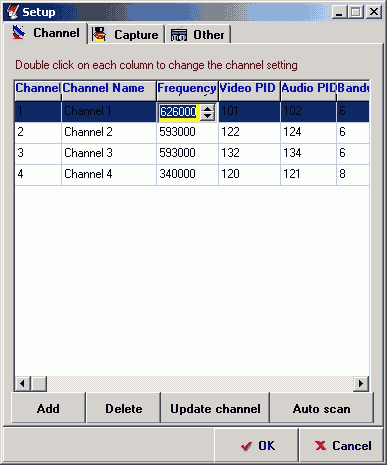387x465 pixels.
Task: Click the Delete button
Action: (x=124, y=408)
